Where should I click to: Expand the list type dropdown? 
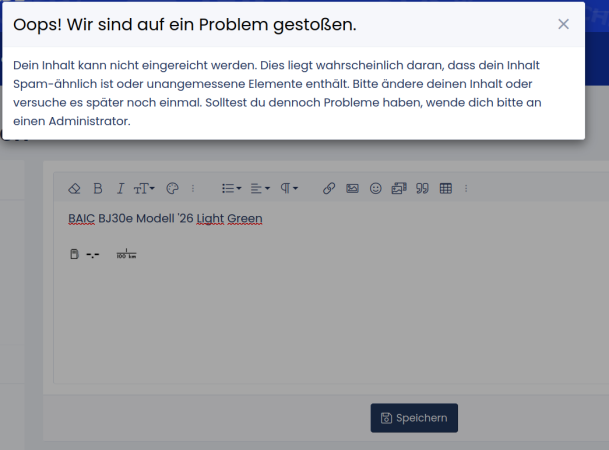[x=231, y=188]
